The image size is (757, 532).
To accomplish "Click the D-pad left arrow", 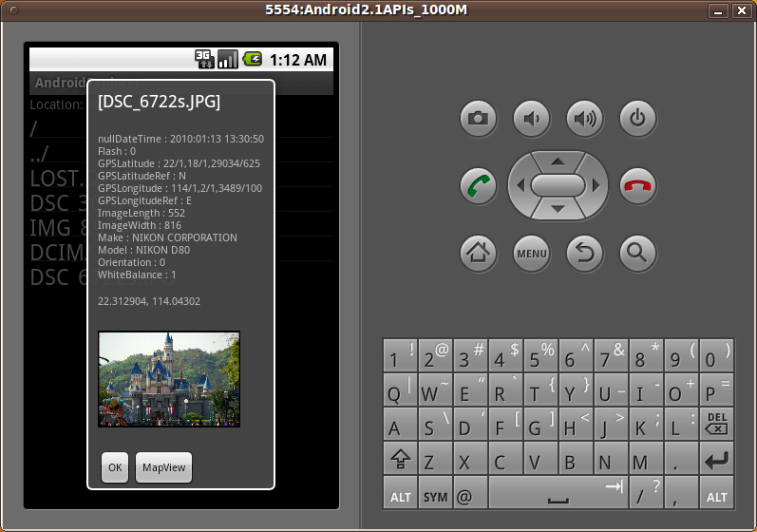I will click(x=520, y=185).
